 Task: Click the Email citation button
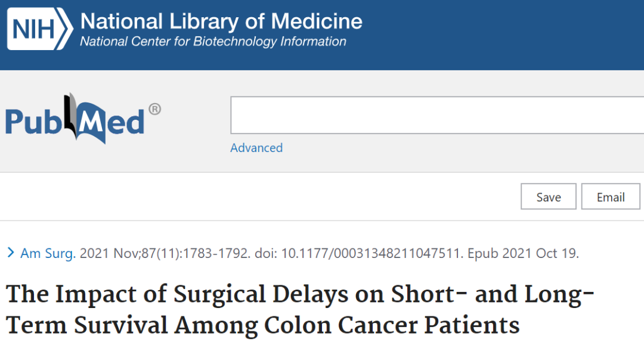click(x=611, y=197)
